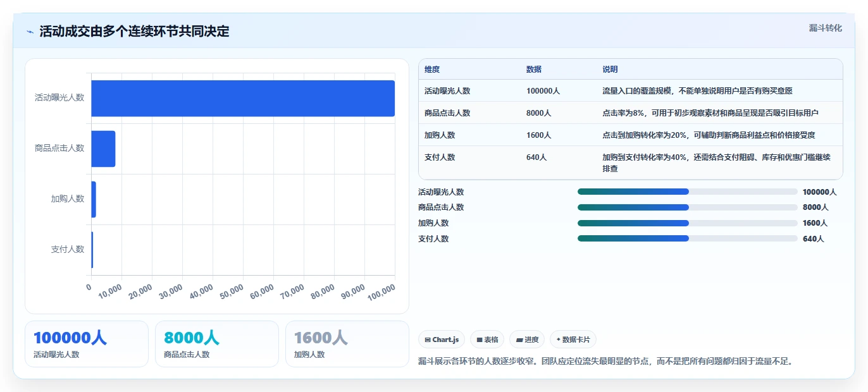The image size is (868, 392).
Task: Click the 90,000 tick on the chart x-axis
Action: (x=353, y=291)
